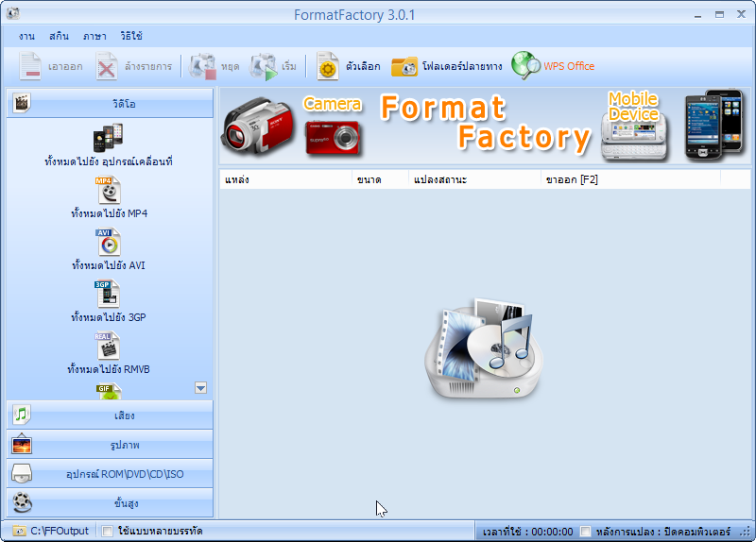Click the Stop (หยุด) conversion icon

pyautogui.click(x=202, y=66)
